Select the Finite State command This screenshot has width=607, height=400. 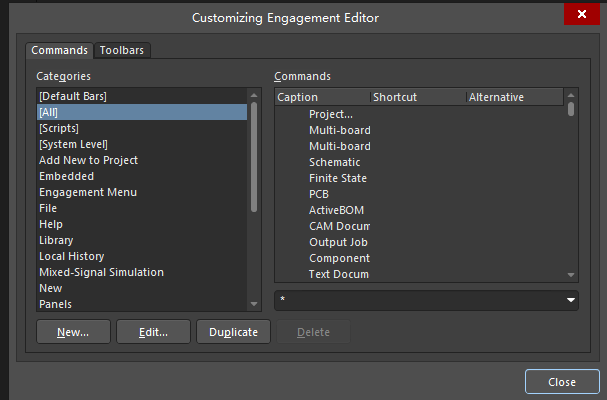pos(420,178)
